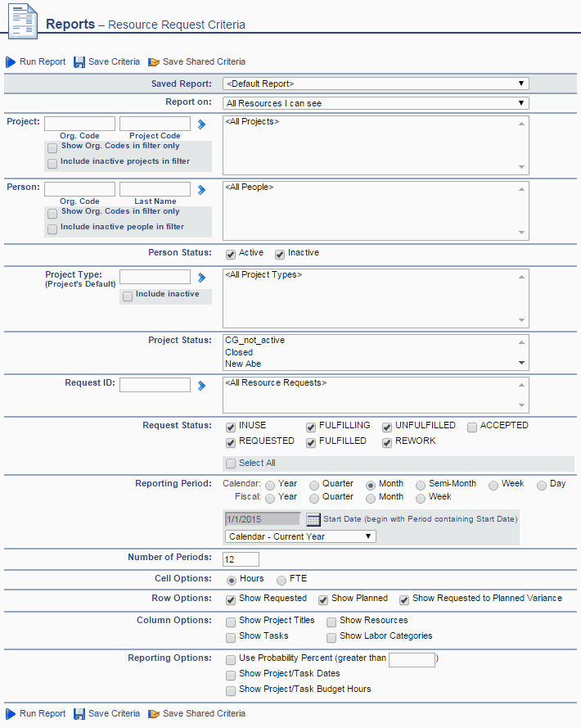Click the Request ID filter blue arrow icon
Viewport: 581px width, 728px height.
(x=201, y=386)
